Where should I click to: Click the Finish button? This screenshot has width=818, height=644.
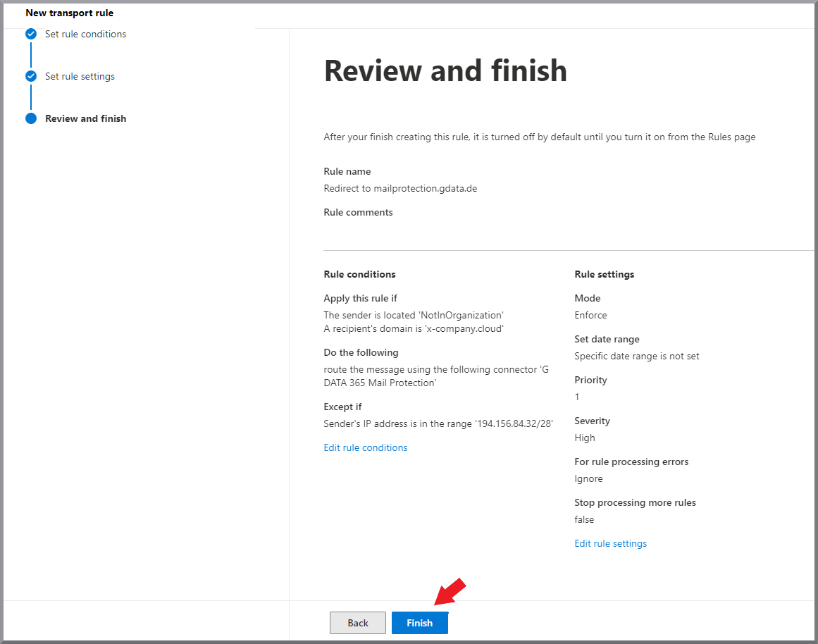point(419,623)
